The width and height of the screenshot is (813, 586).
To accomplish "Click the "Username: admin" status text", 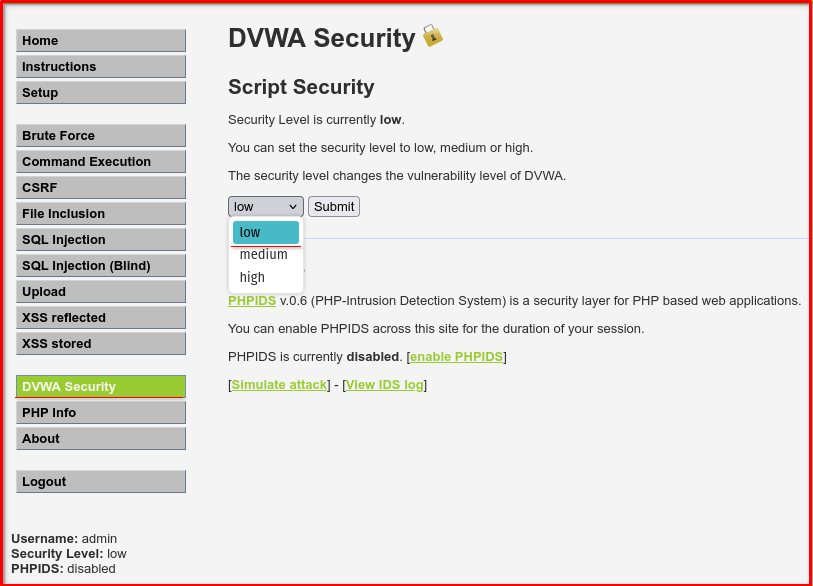I will [64, 538].
